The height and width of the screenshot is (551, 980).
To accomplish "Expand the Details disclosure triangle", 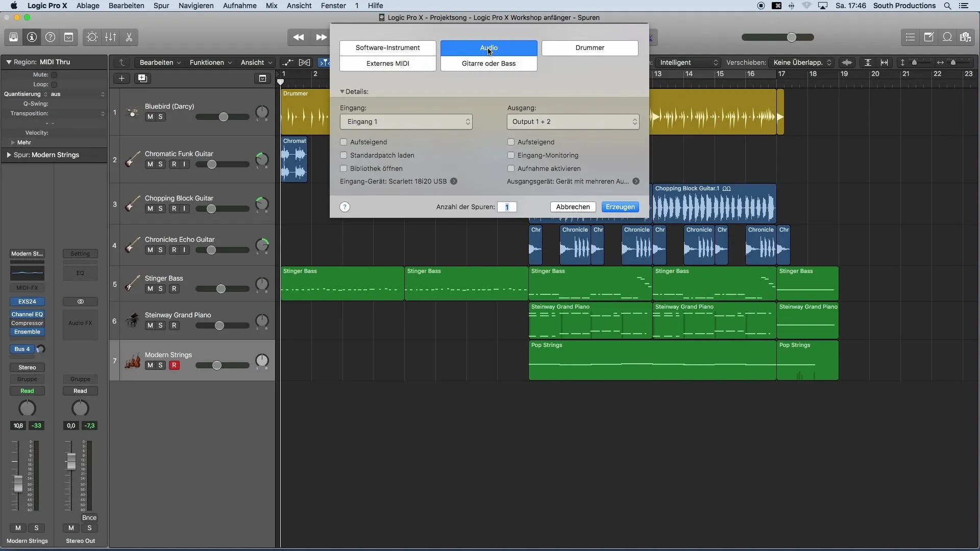I will [x=342, y=91].
